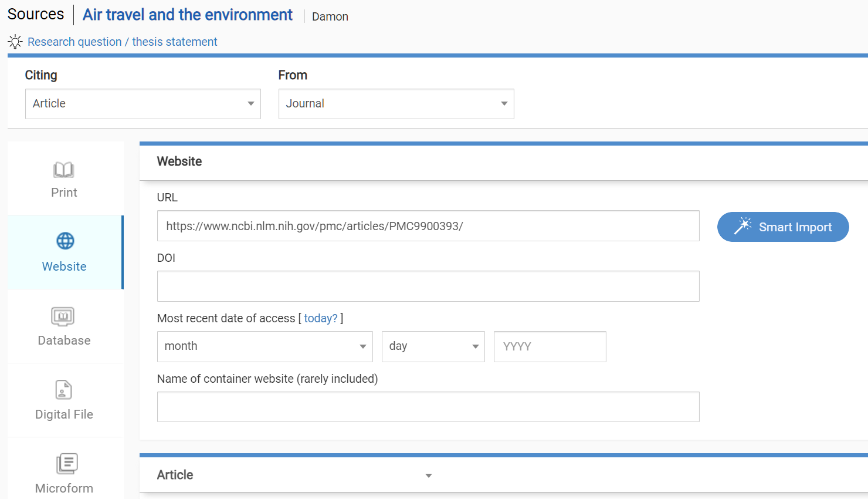Click the container website name field
Image resolution: width=868 pixels, height=499 pixels.
point(428,407)
